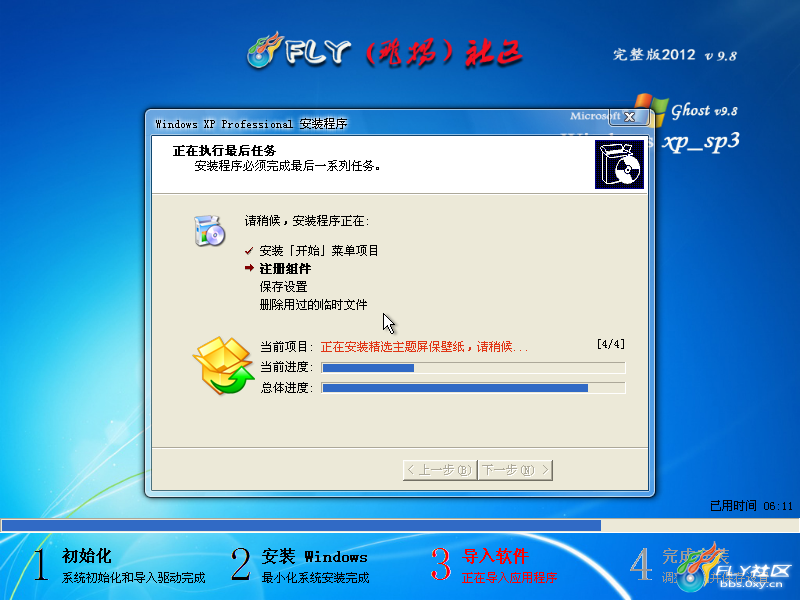Click the Ghost v9.8 label

pos(704,111)
